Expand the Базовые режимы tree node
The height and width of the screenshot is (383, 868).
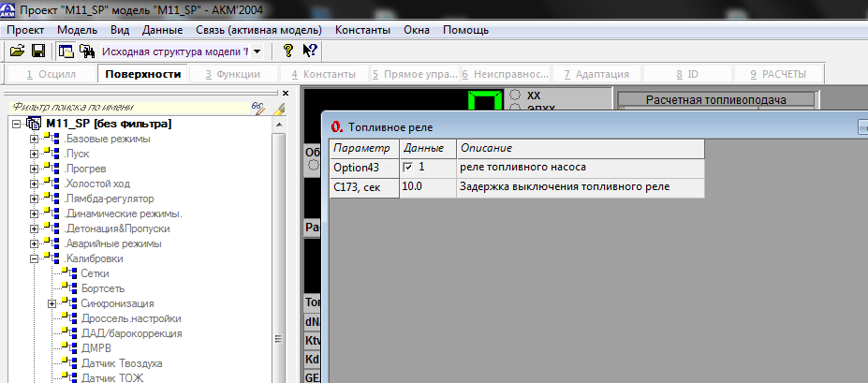(x=34, y=140)
